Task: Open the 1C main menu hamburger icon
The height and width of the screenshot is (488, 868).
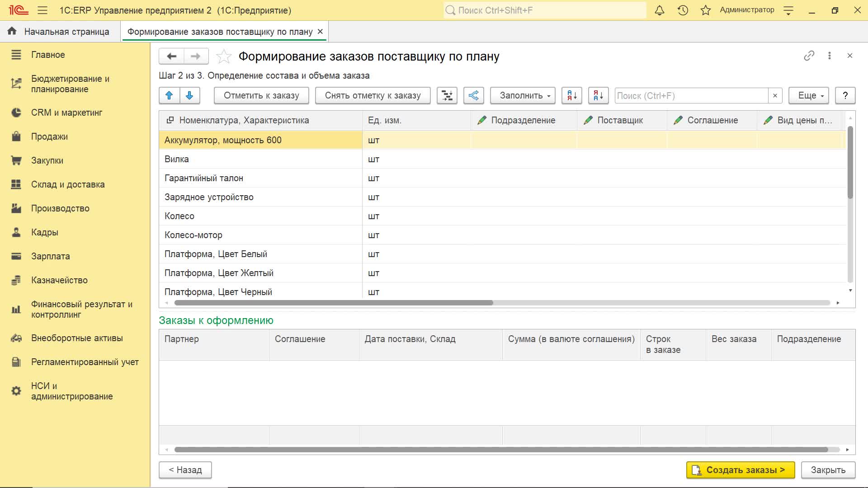Action: 42,10
